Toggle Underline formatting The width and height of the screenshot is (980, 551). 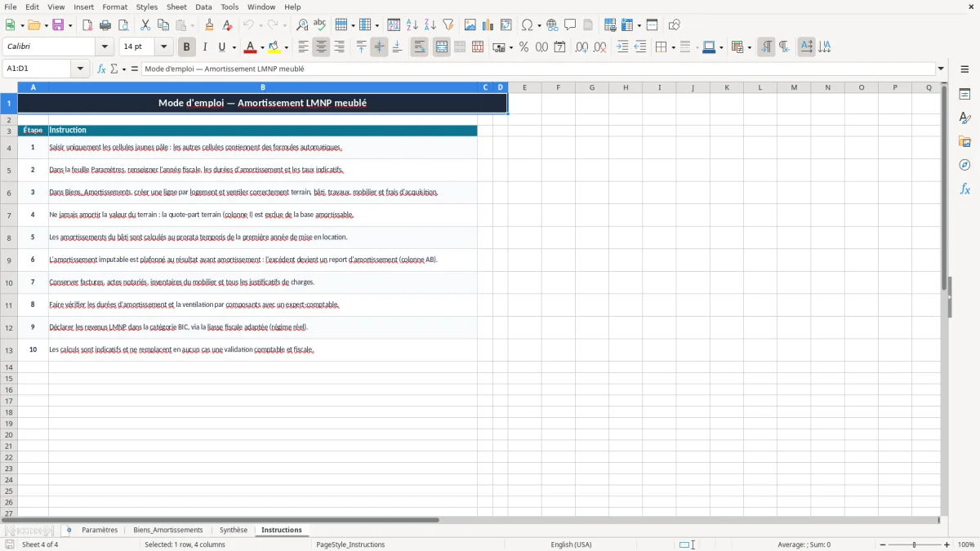221,47
